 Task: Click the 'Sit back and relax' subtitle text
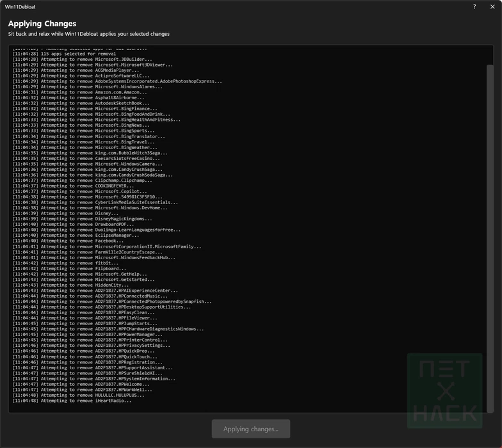click(88, 33)
